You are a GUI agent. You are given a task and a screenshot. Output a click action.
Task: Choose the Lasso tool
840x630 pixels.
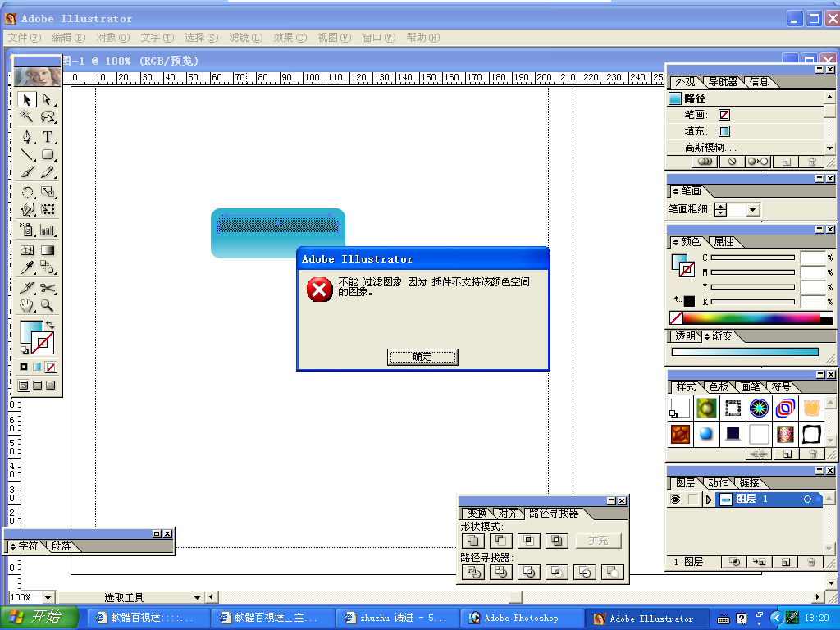pos(48,116)
